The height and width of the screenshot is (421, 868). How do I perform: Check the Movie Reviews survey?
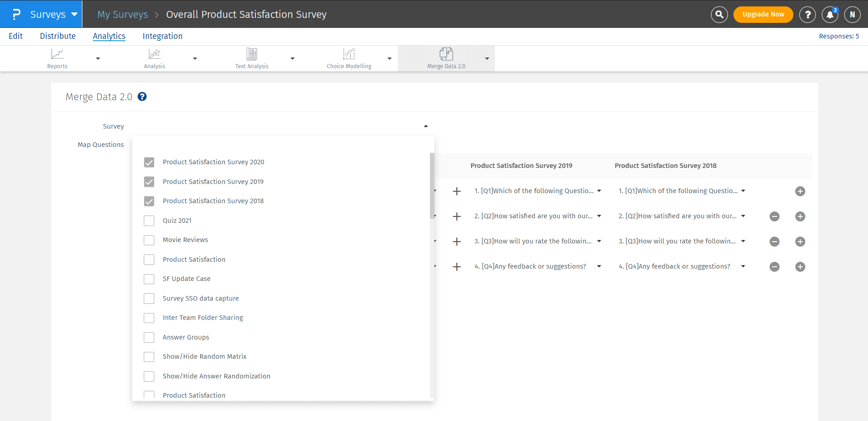[x=149, y=240]
